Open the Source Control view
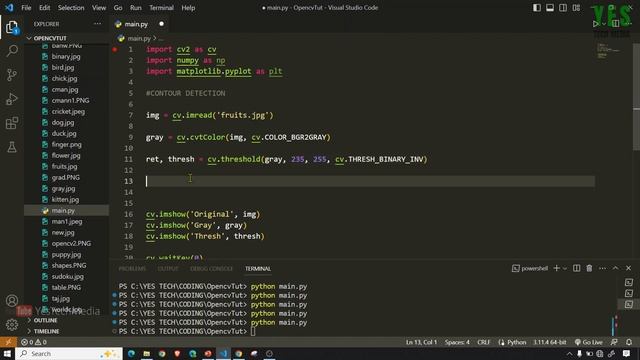The image size is (640, 360). (12, 75)
